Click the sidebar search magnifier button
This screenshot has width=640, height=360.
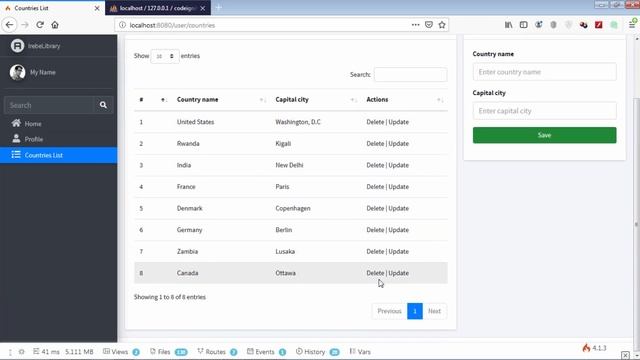[103, 105]
